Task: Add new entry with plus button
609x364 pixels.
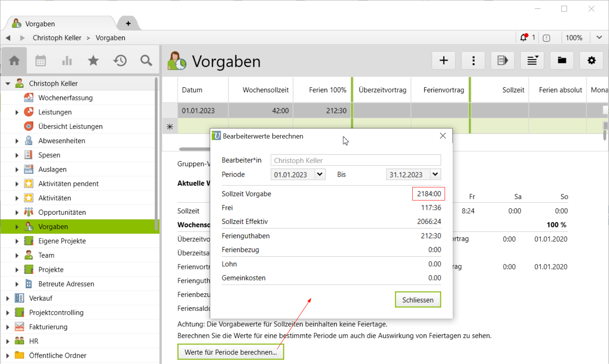Action: [x=443, y=60]
